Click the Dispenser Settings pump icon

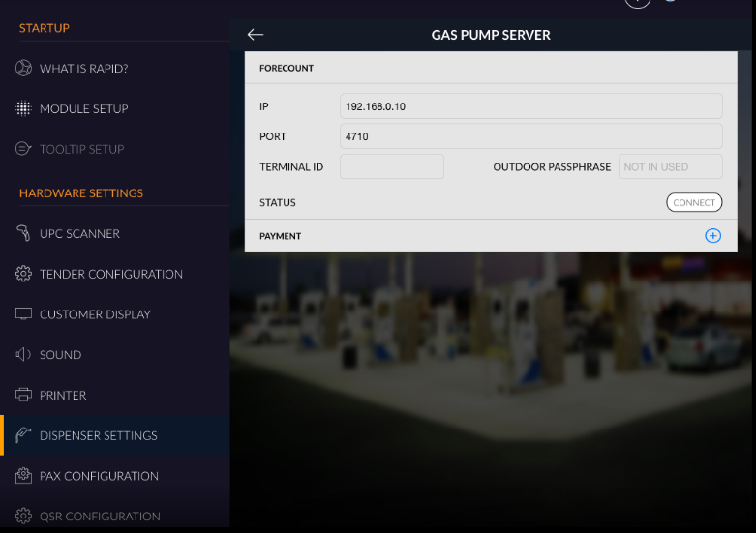tap(24, 435)
